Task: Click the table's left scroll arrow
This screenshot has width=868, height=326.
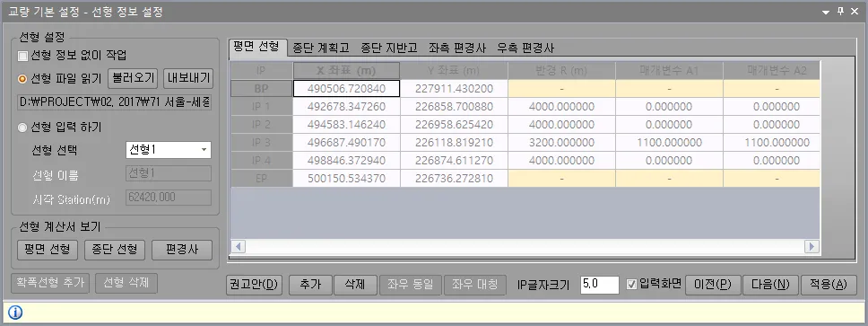Action: (x=238, y=246)
